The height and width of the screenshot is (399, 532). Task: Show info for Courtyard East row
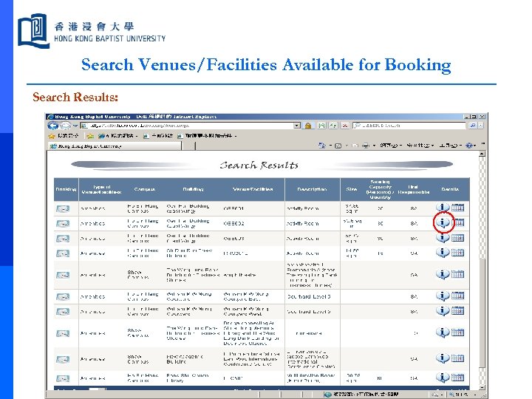tap(443, 296)
